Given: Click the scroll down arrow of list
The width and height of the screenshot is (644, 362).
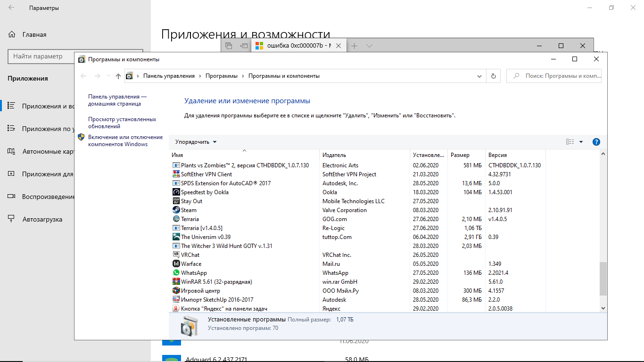Looking at the screenshot, I should point(603,308).
